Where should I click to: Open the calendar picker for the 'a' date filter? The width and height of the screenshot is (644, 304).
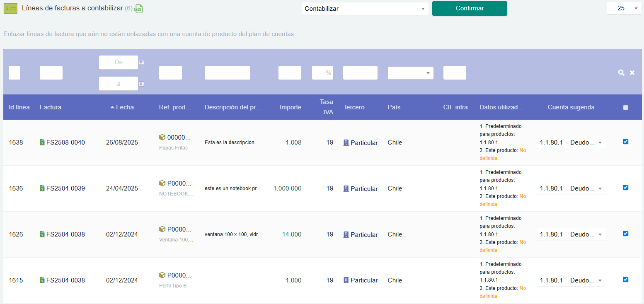click(x=141, y=83)
